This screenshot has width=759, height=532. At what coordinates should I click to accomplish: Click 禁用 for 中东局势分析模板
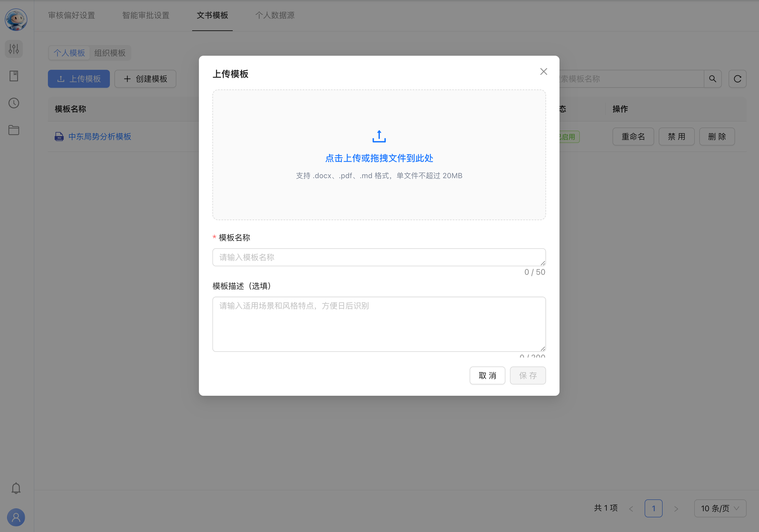coord(677,137)
